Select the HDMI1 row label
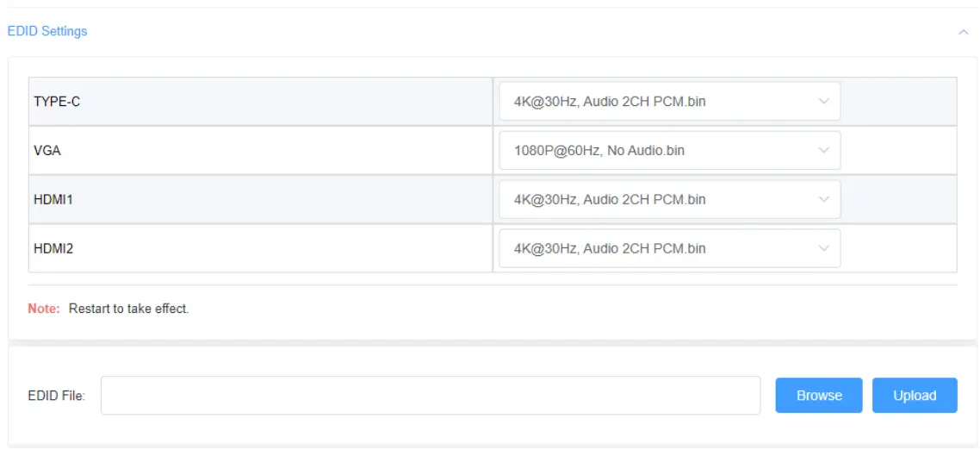Viewport: 980px width, 450px height. point(53,200)
